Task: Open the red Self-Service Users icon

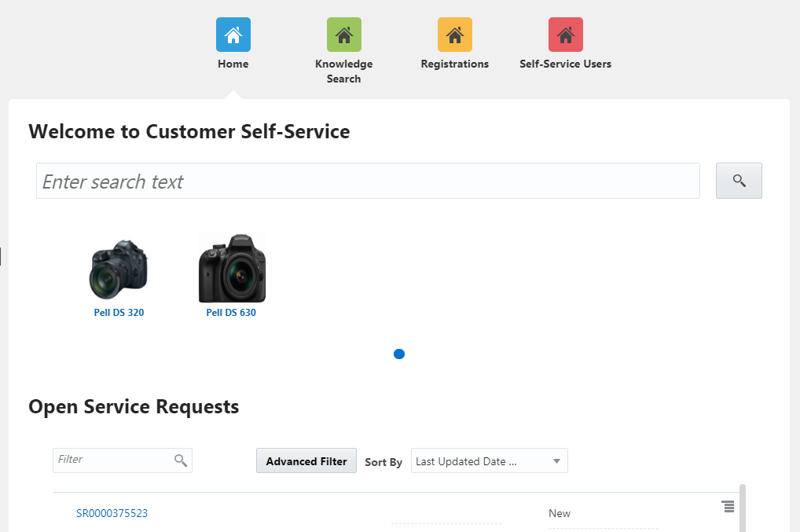Action: [566, 35]
